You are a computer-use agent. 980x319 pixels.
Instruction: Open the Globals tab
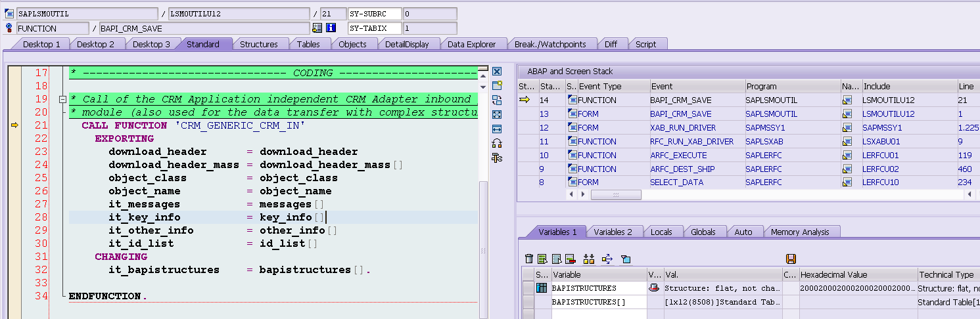tap(704, 232)
